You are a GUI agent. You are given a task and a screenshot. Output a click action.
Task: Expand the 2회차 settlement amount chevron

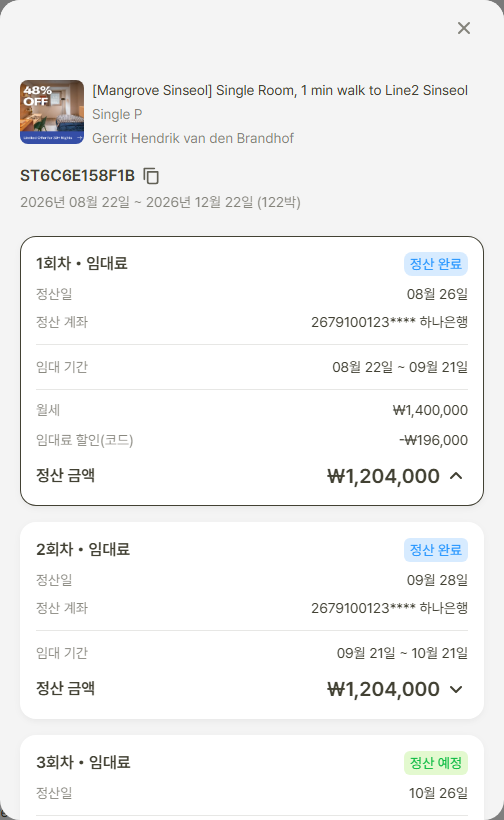[456, 689]
